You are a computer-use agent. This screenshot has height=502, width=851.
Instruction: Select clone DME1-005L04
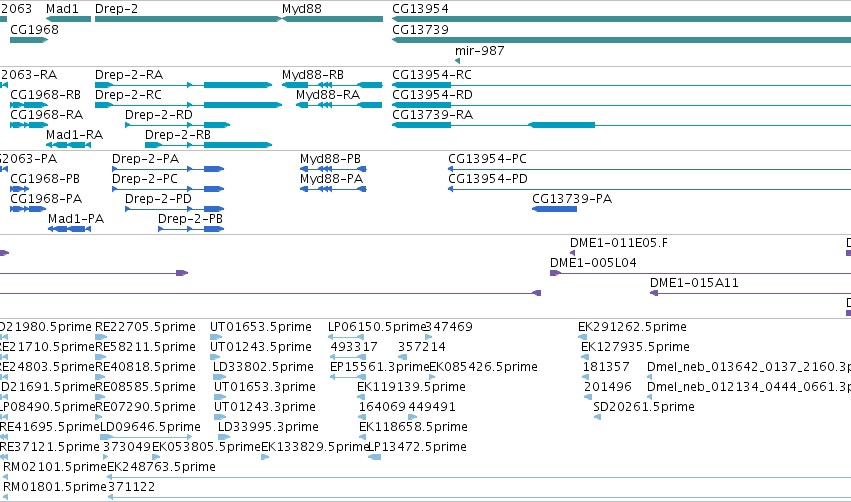pyautogui.click(x=700, y=273)
